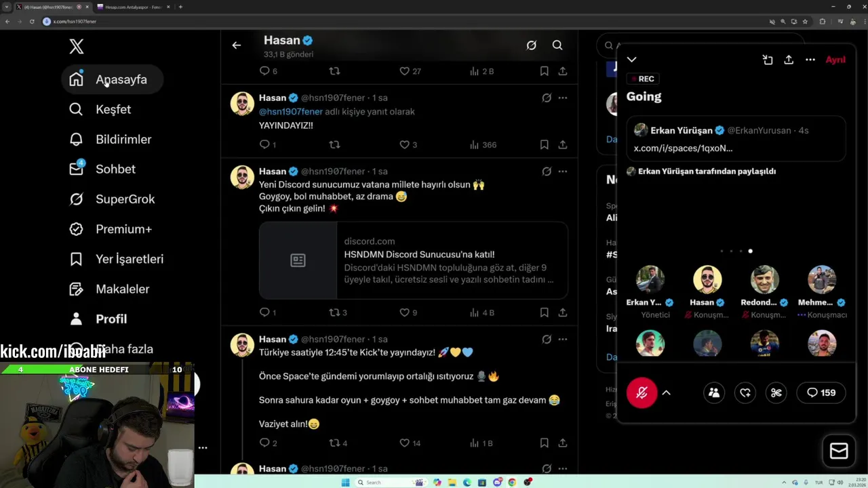Click the Windows Start button

pyautogui.click(x=345, y=482)
